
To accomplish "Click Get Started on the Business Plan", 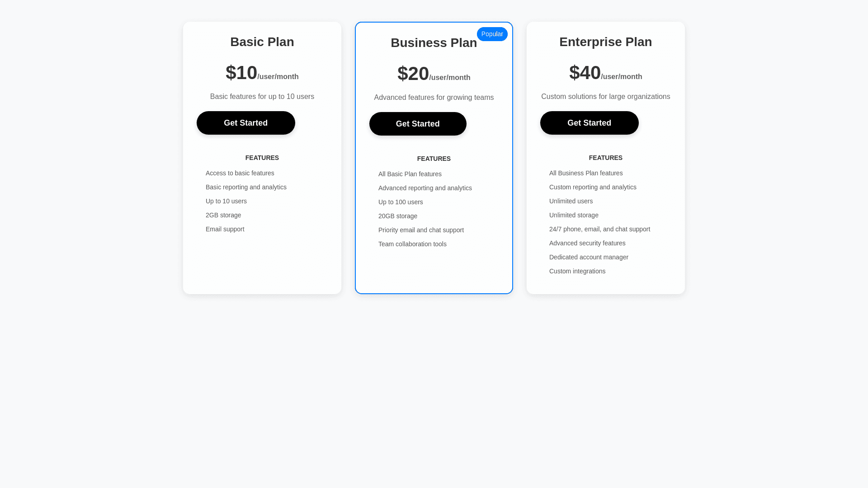I will (418, 124).
